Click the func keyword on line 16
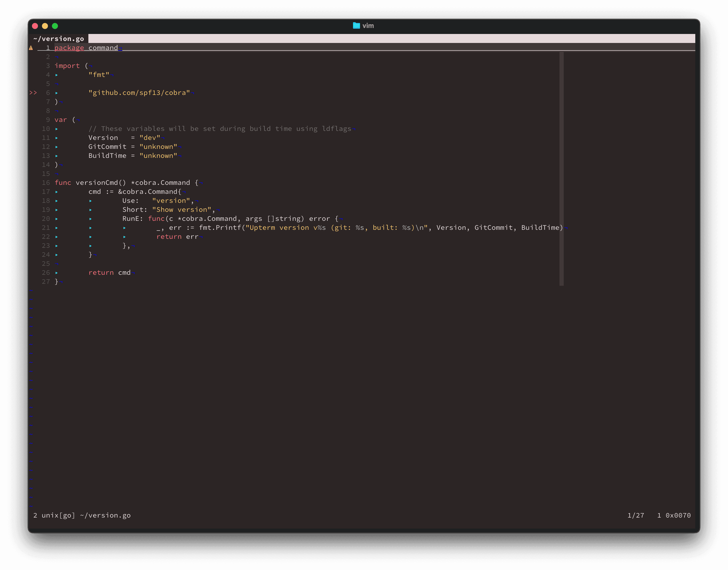Viewport: 728px width, 570px height. point(63,183)
